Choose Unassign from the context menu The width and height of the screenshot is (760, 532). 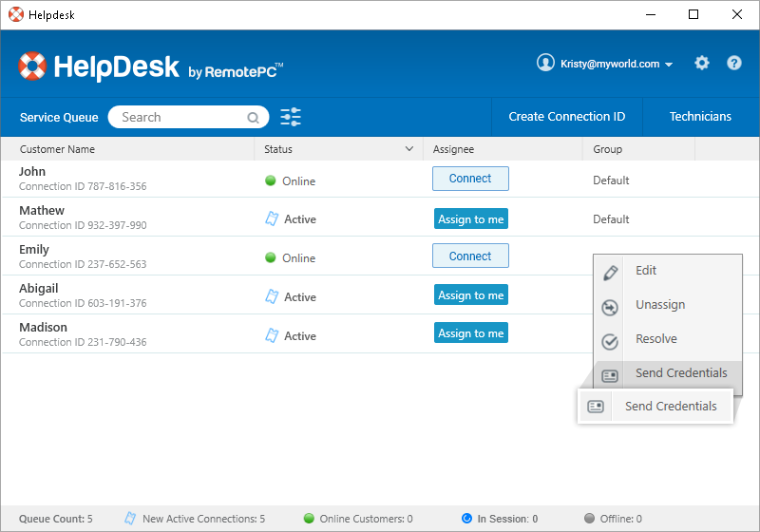coord(659,305)
